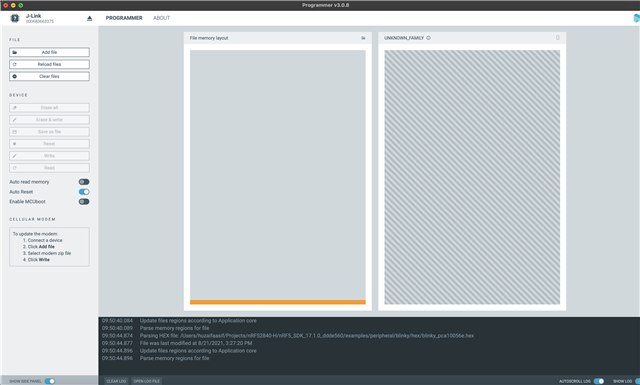Click the info icon beside UNKNOWN_FAMILY
This screenshot has height=385, width=640.
(428, 38)
